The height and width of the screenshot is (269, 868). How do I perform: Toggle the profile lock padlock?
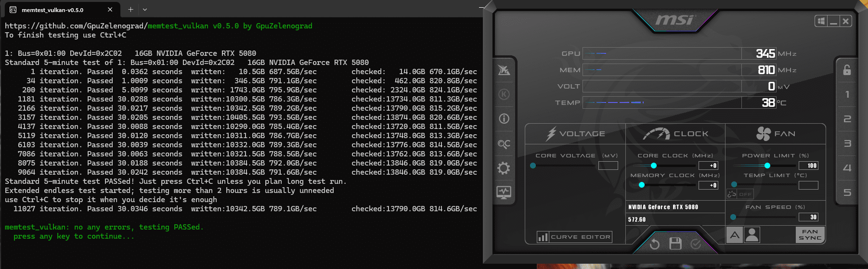click(x=847, y=70)
